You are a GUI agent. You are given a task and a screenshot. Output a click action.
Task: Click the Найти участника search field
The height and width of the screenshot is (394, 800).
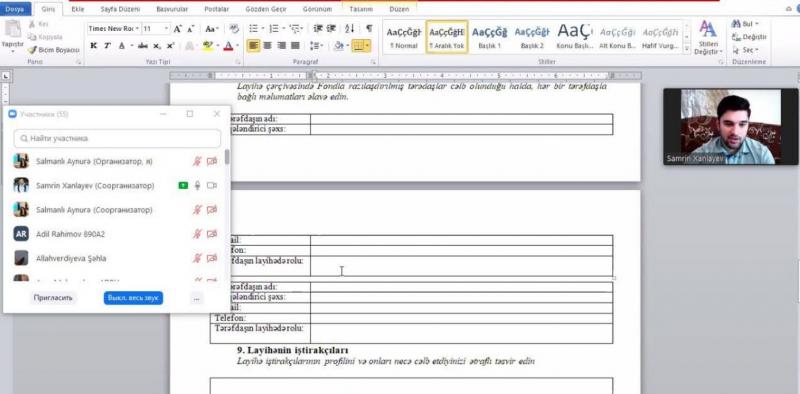click(117, 138)
